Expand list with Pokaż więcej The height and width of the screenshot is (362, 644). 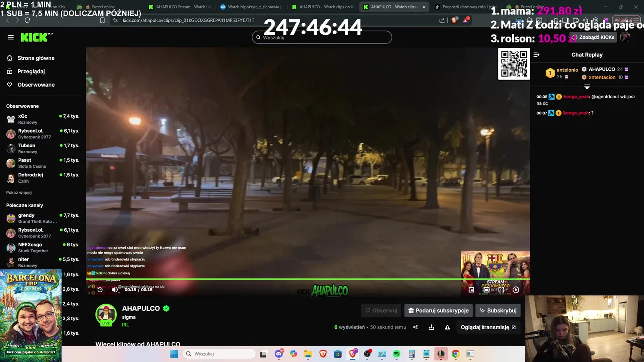coord(19,192)
